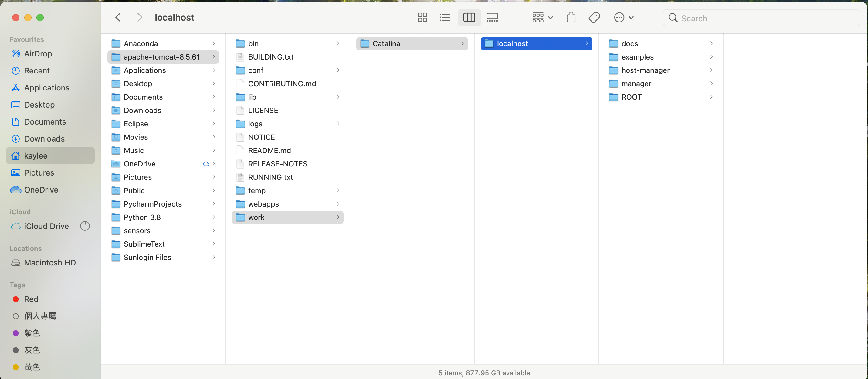Open the More actions ellipsis dropdown
The height and width of the screenshot is (379, 868).
click(x=624, y=18)
